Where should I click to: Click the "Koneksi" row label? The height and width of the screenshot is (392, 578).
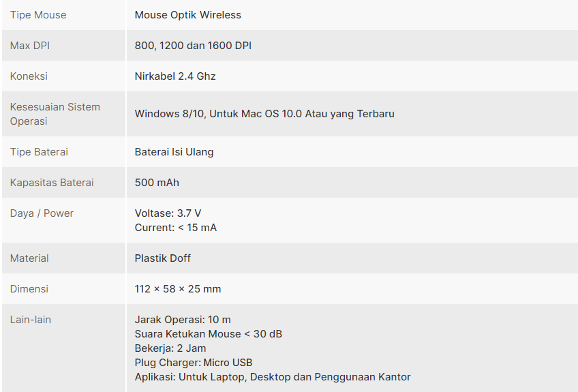(29, 76)
